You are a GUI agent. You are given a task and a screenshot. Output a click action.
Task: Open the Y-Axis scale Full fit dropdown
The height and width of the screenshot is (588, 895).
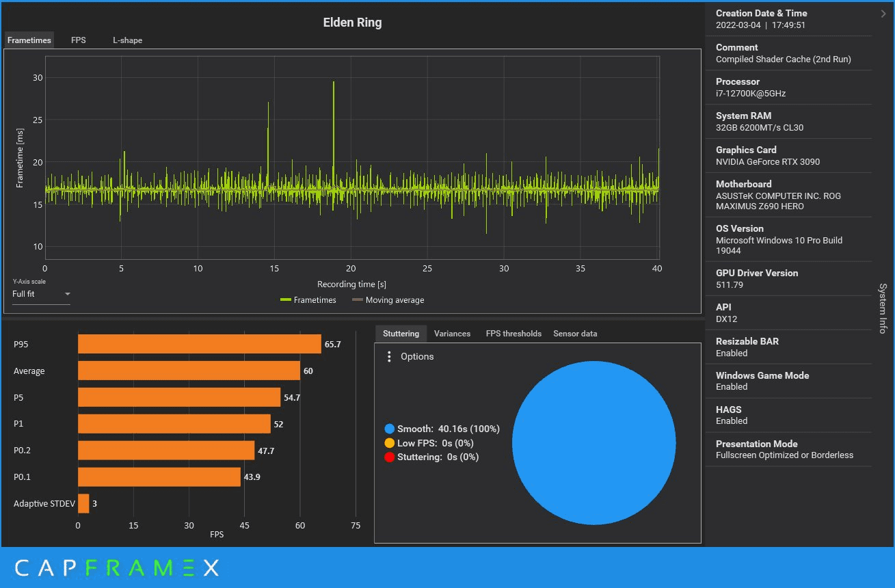coord(41,294)
